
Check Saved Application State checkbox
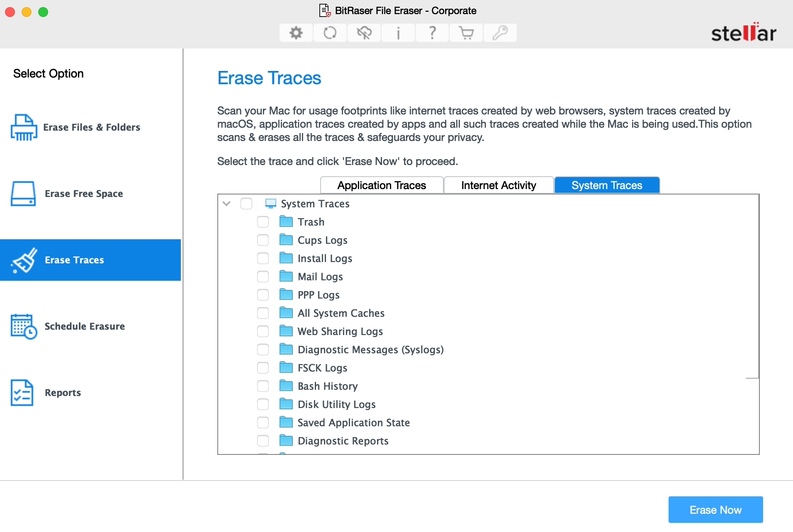point(263,423)
